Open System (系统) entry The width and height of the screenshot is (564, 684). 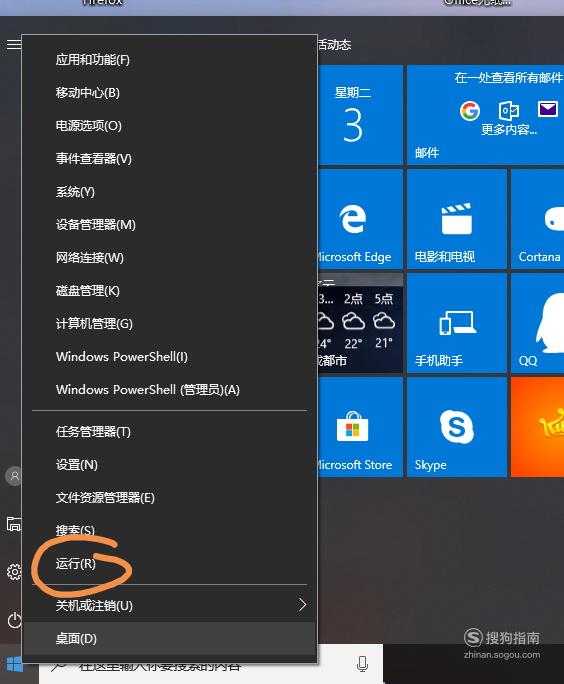tap(169, 192)
